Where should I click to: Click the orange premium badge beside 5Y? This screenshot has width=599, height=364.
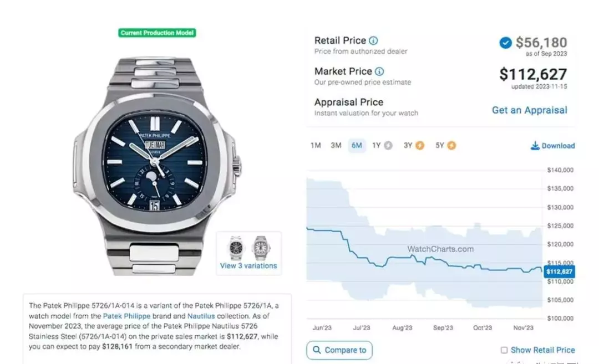(451, 145)
